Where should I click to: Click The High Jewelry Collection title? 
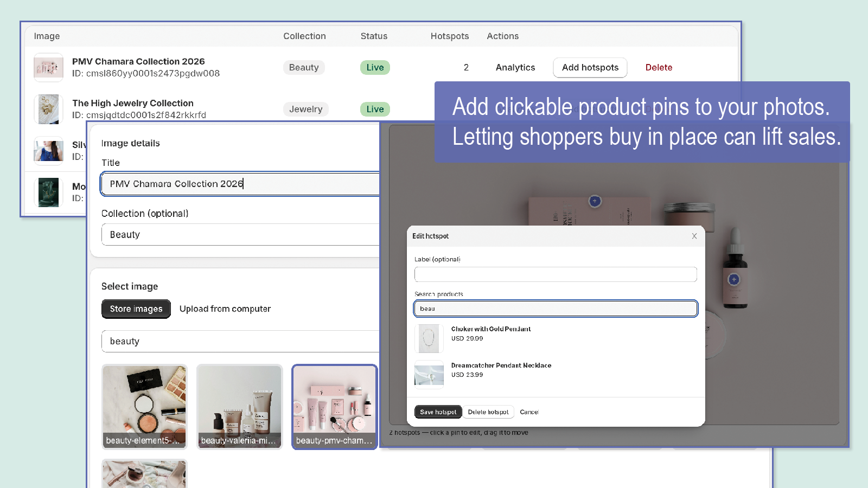click(133, 103)
